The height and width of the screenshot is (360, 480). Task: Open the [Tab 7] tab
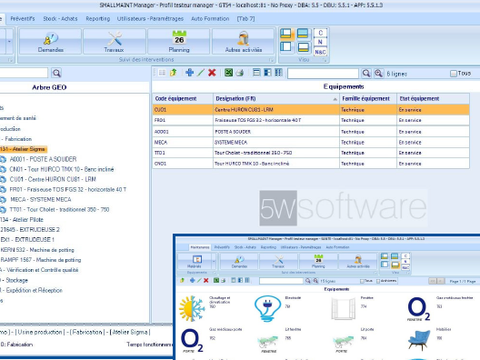[246, 19]
